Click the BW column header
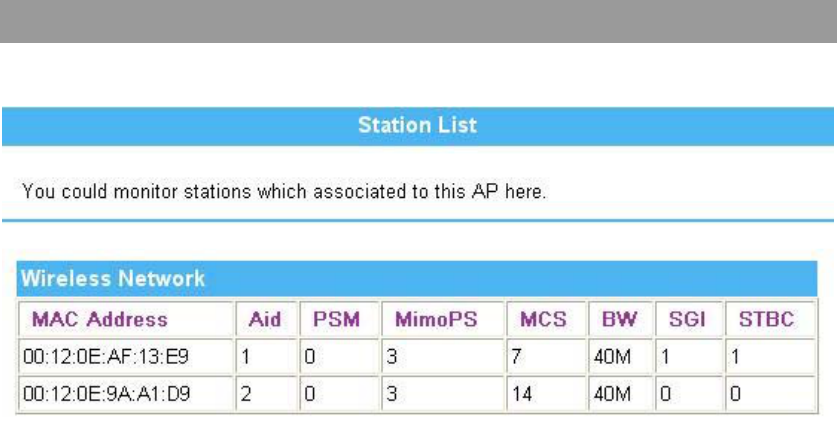Image resolution: width=837 pixels, height=425 pixels. [x=620, y=319]
